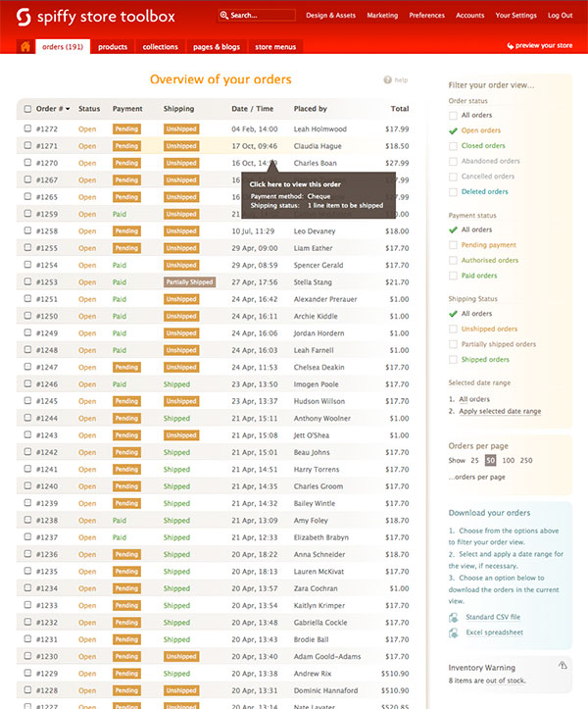The width and height of the screenshot is (588, 709).
Task: Open the Order # sort dropdown arrow
Action: coord(68,109)
